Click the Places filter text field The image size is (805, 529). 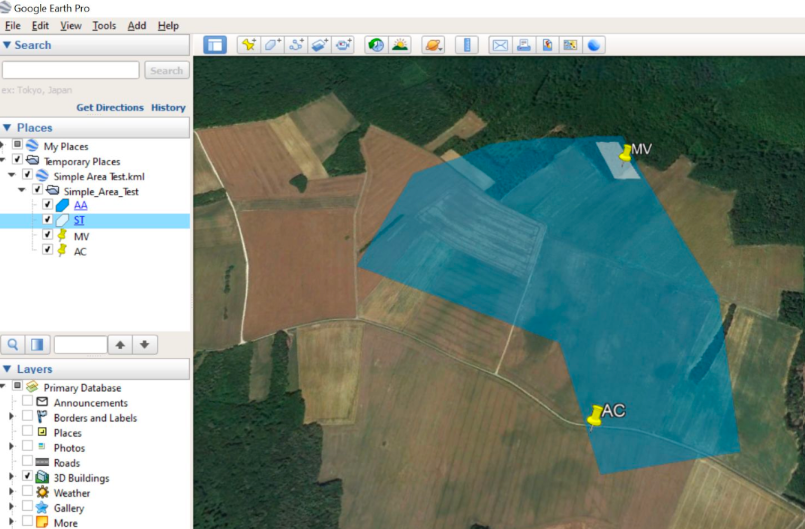pos(81,345)
